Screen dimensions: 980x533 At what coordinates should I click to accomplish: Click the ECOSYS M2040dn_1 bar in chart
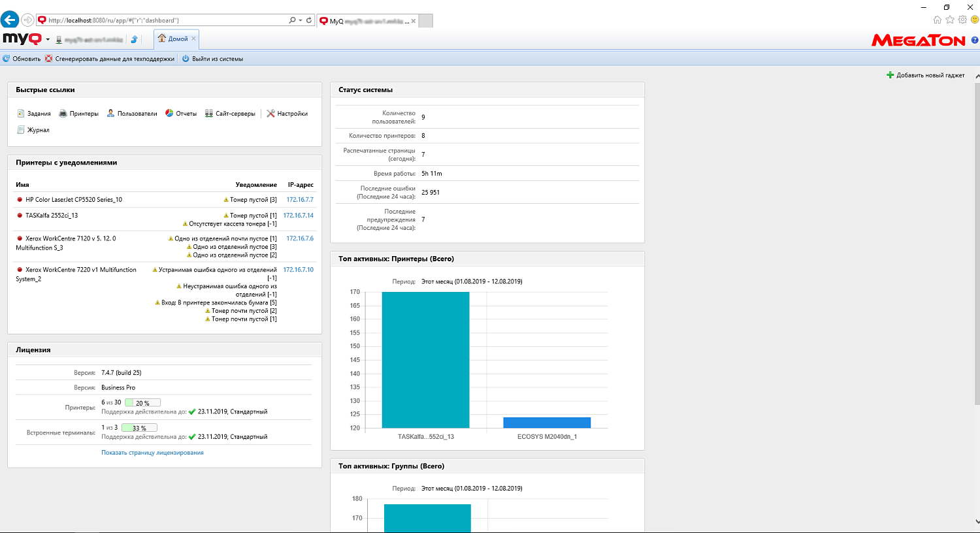547,423
